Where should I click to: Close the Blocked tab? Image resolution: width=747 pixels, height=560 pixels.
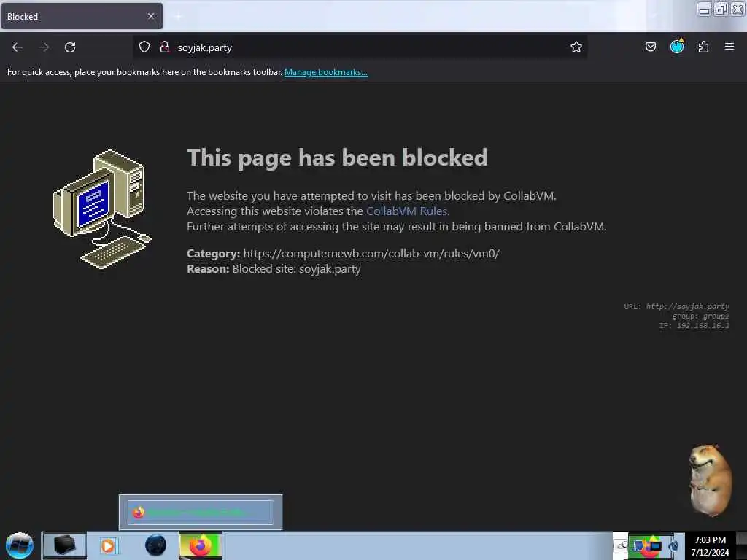pos(151,16)
